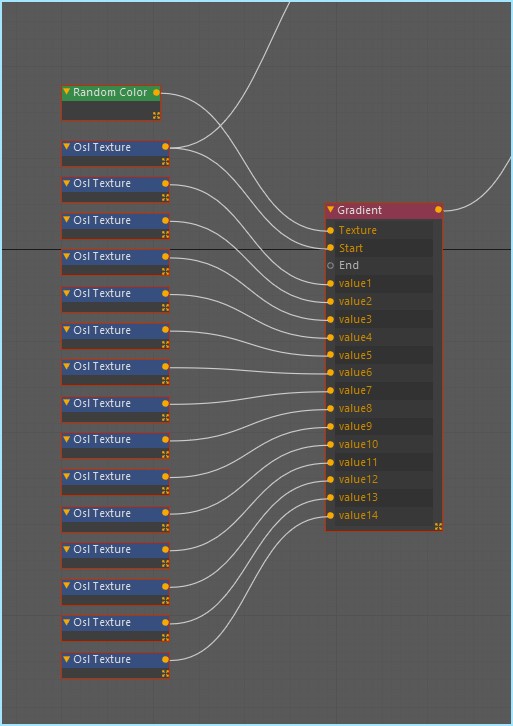Click resize icon of Osl Texture feeding value10

pyautogui.click(x=165, y=527)
